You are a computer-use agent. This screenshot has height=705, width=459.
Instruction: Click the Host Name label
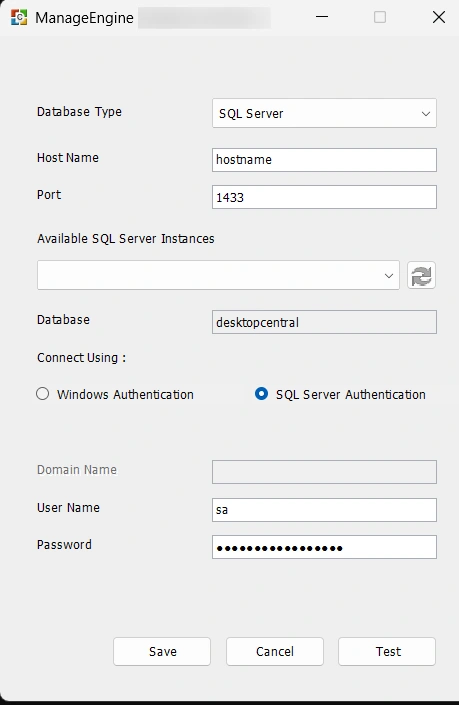click(68, 158)
